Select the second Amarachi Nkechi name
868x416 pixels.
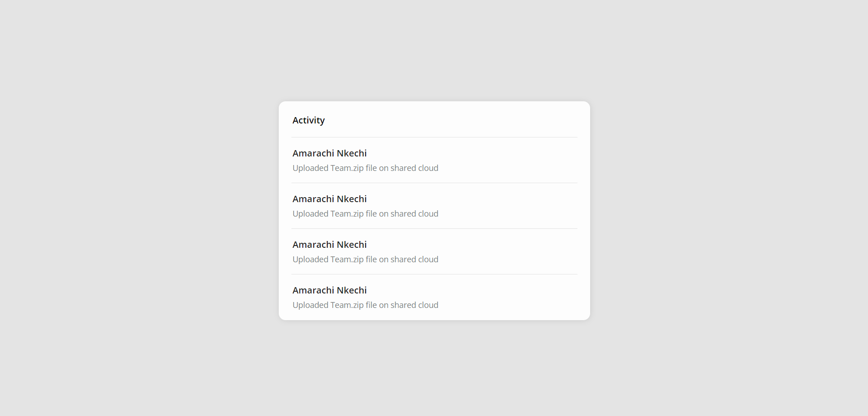point(329,199)
